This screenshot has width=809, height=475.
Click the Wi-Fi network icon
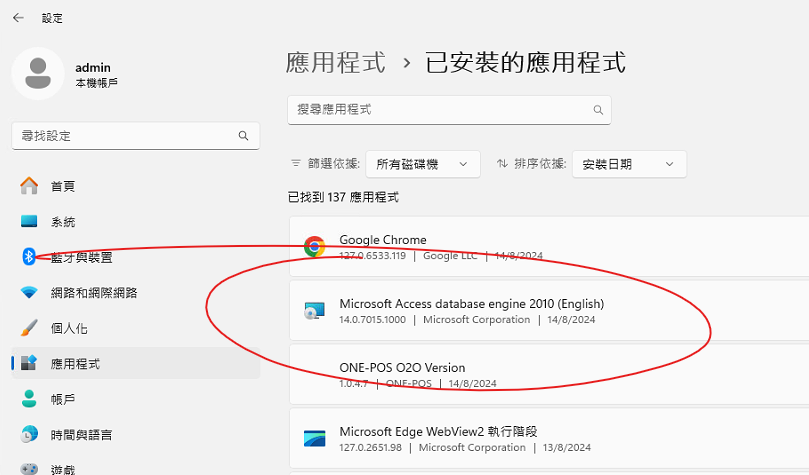click(29, 292)
